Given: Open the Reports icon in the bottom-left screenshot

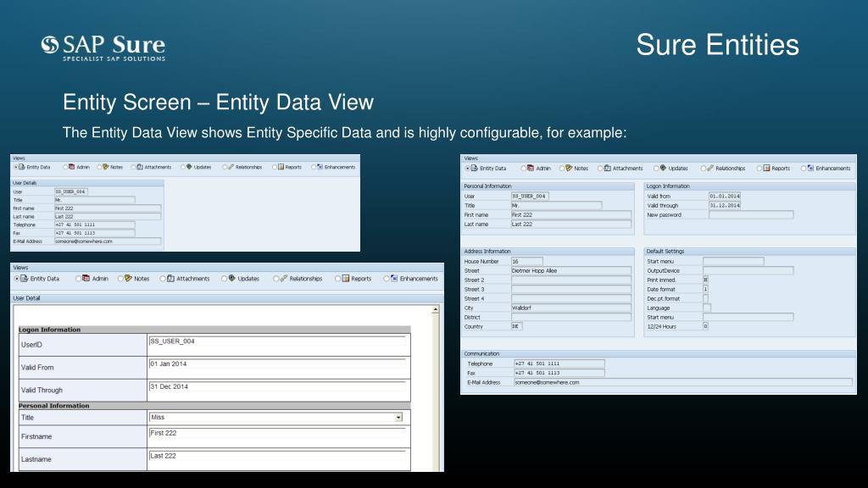Looking at the screenshot, I should 346,278.
